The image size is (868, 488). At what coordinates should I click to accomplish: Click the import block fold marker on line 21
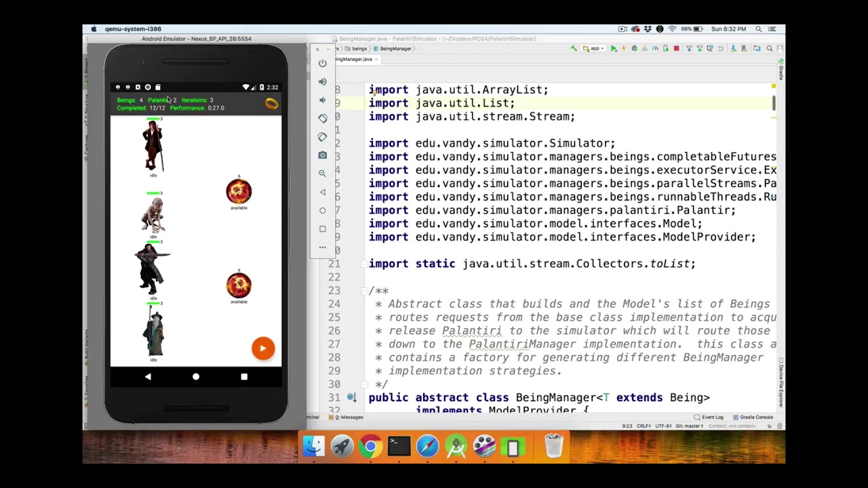pos(364,264)
